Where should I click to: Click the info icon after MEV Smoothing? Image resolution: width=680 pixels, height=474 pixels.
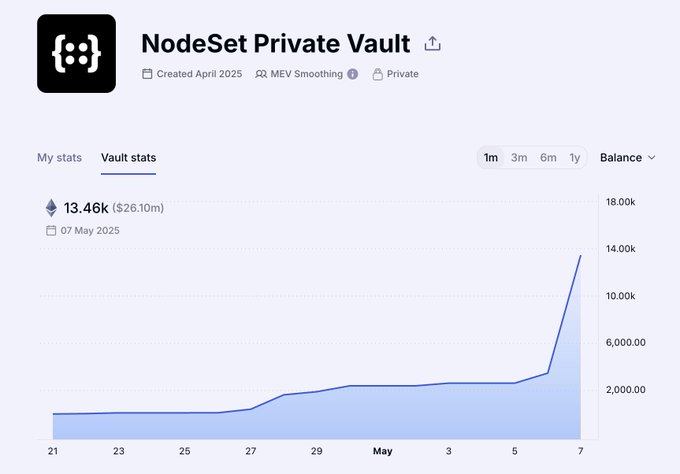tap(352, 74)
